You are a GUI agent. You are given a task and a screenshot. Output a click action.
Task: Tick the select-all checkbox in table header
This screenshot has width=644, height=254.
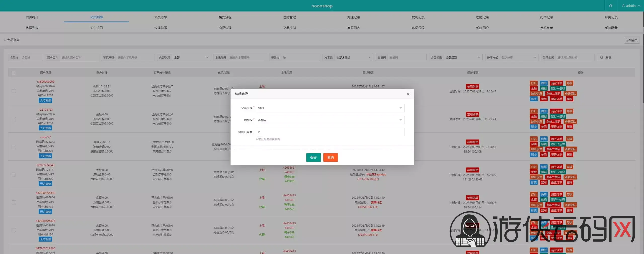pyautogui.click(x=14, y=73)
